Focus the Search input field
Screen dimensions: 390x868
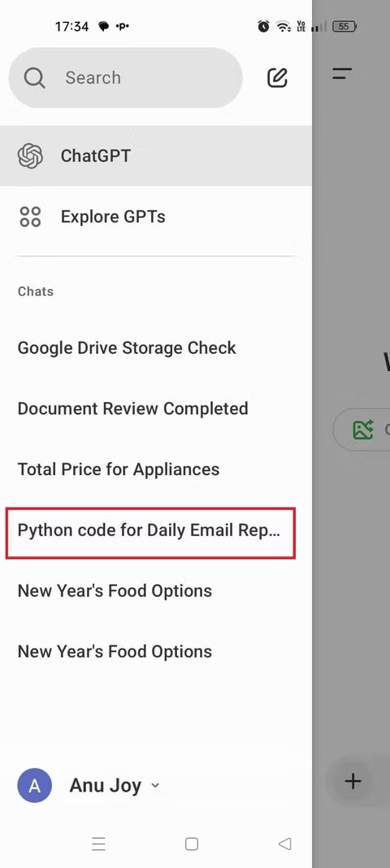(126, 77)
